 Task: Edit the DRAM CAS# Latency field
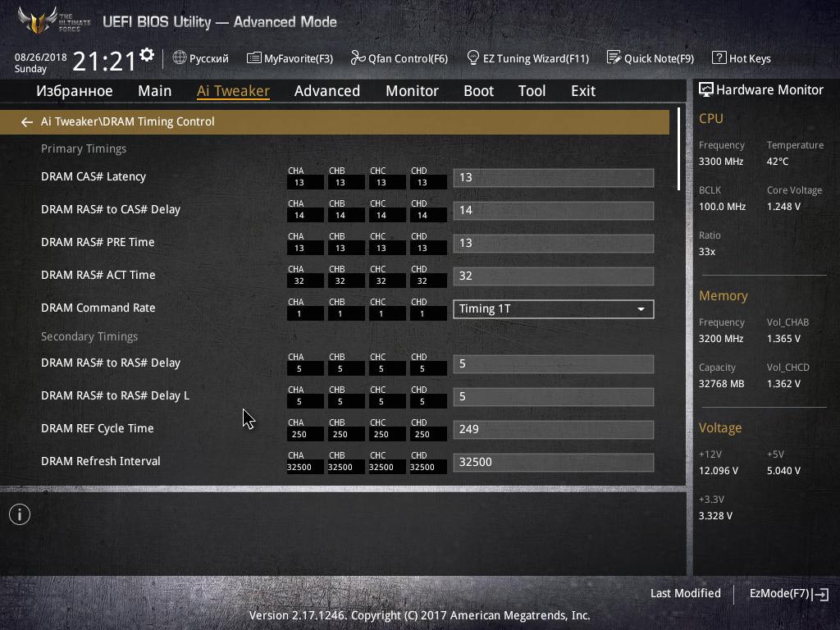554,178
